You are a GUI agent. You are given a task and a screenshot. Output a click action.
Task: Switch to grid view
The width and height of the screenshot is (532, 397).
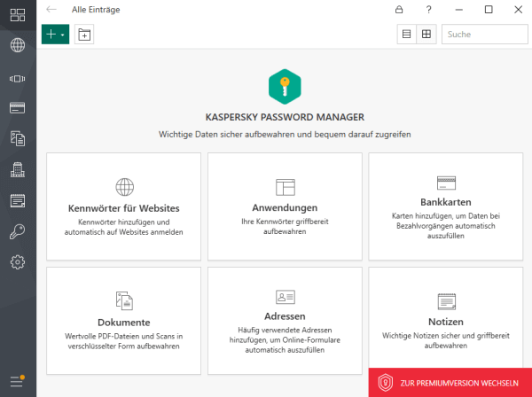pyautogui.click(x=426, y=35)
